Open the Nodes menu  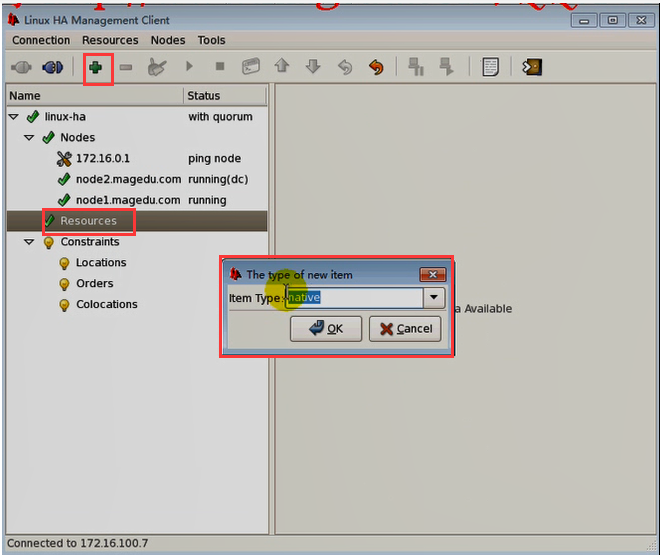point(168,40)
